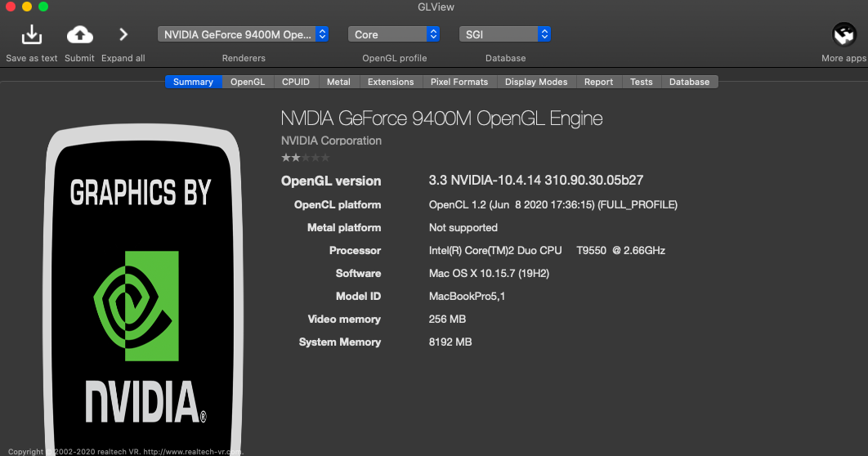Click the 256 MB video memory value
The width and height of the screenshot is (868, 456).
click(x=447, y=320)
